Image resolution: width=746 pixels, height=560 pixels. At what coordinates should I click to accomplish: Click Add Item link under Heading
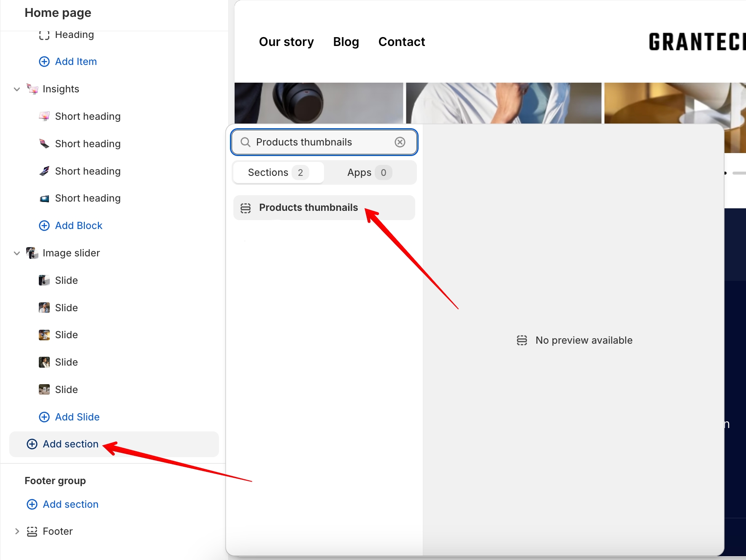click(x=76, y=62)
